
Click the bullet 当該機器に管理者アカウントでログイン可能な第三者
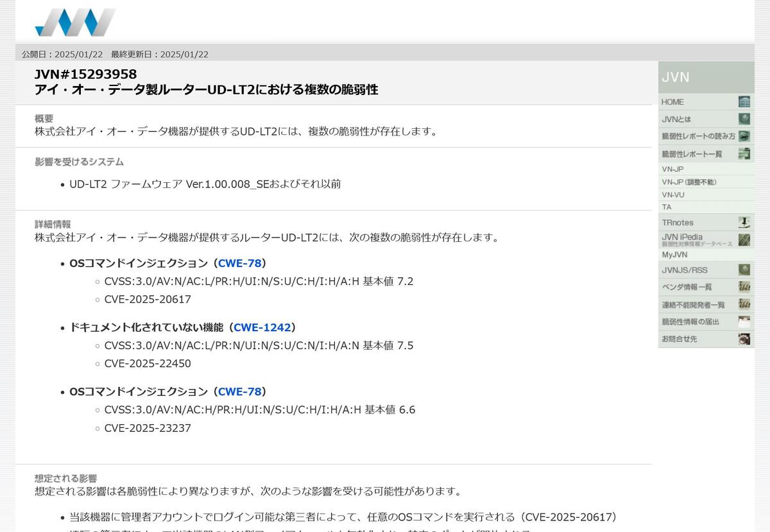[343, 517]
